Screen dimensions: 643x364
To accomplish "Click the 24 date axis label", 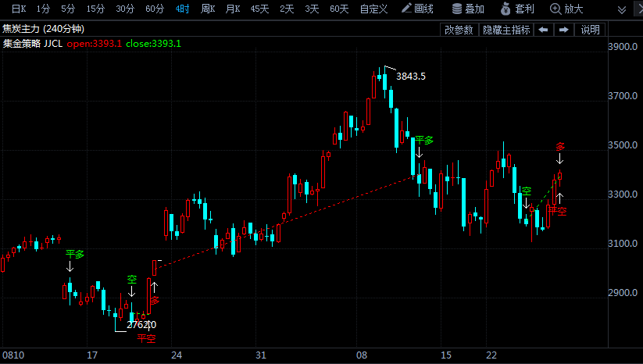I will point(177,355).
